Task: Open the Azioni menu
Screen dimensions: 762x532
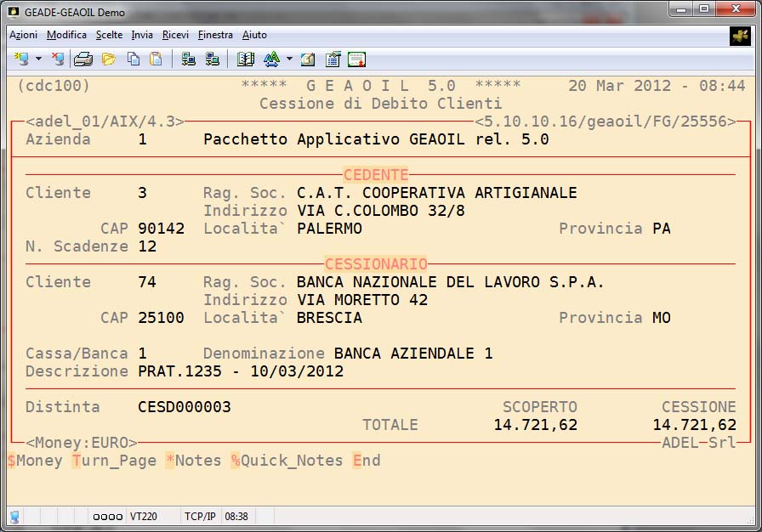Action: coord(23,35)
